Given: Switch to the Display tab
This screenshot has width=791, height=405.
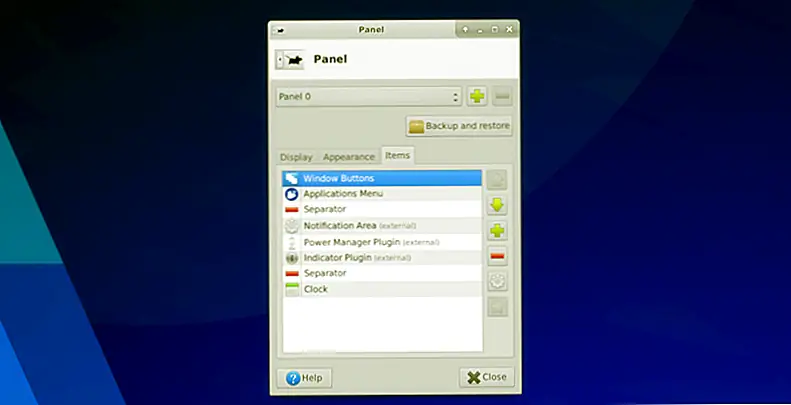Looking at the screenshot, I should pos(296,157).
